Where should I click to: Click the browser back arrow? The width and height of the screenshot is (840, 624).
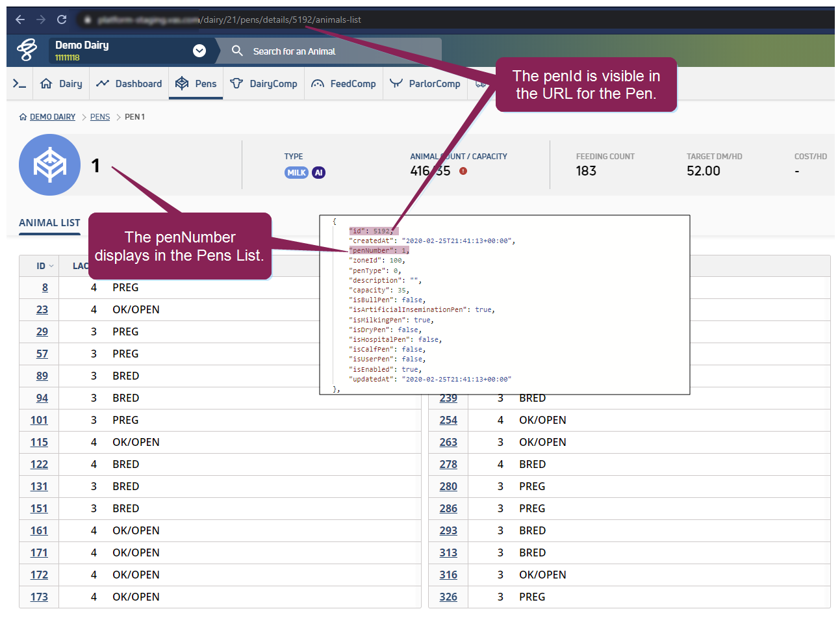[20, 19]
